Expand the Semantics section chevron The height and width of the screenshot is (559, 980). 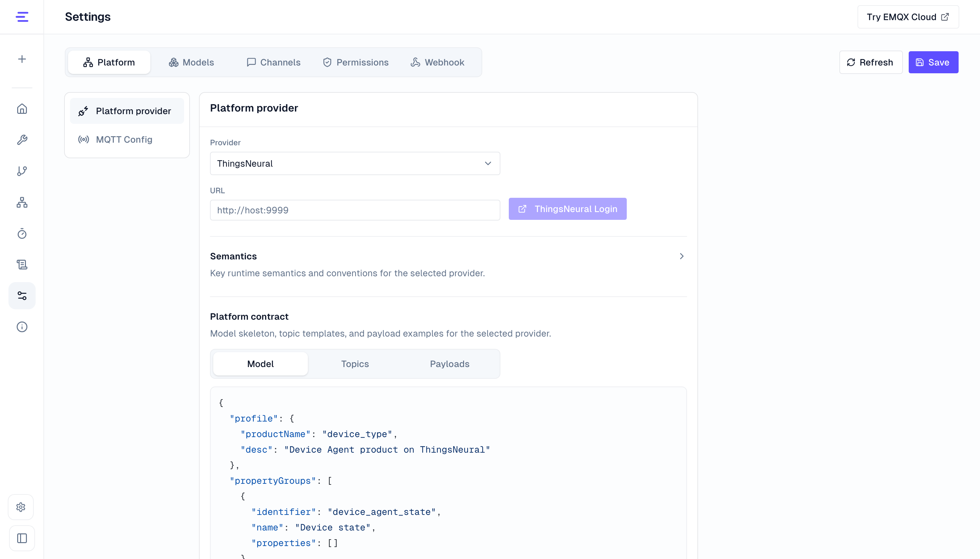[682, 256]
